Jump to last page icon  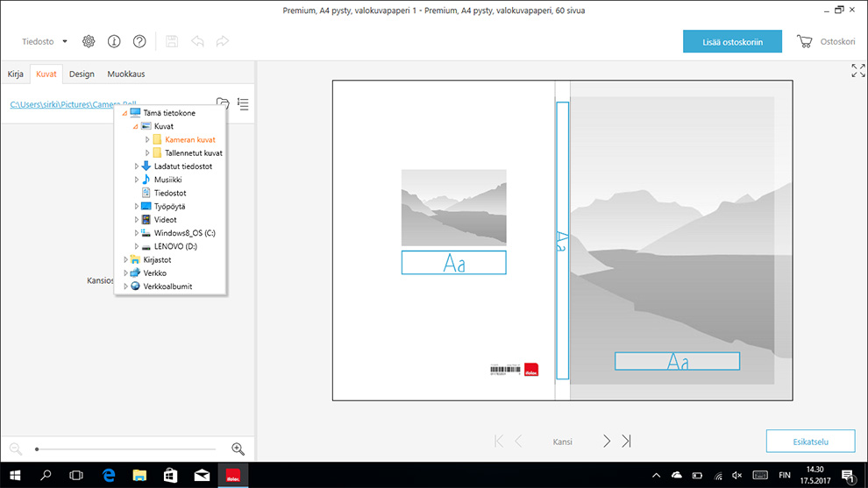[626, 441]
